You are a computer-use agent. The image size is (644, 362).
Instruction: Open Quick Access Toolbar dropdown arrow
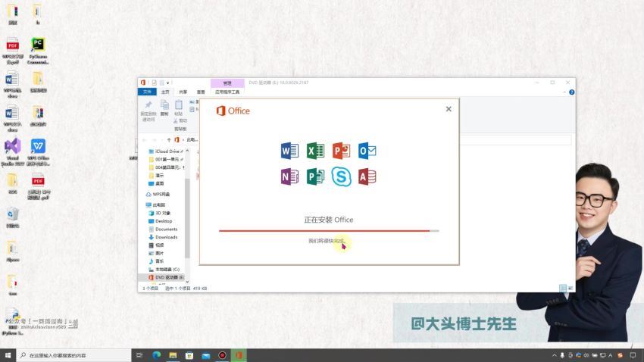[167, 83]
